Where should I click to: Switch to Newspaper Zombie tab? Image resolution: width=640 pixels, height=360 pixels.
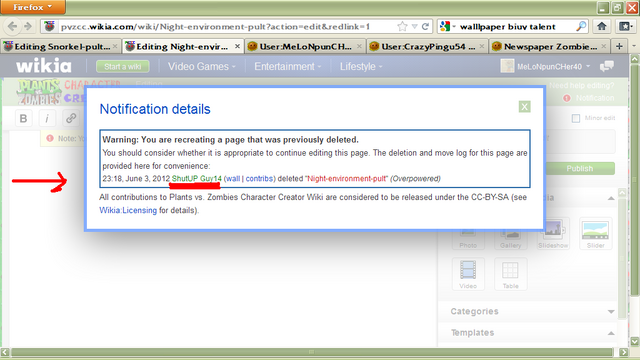pos(549,47)
